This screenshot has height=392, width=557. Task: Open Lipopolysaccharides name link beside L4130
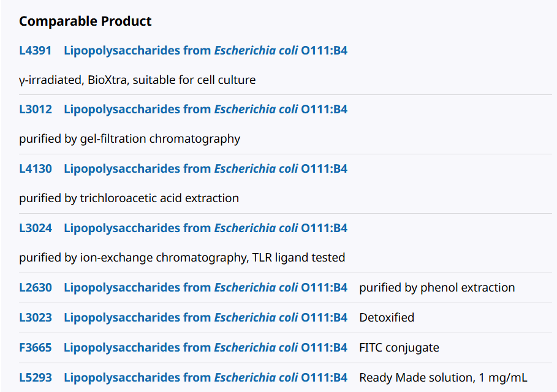pyautogui.click(x=205, y=168)
